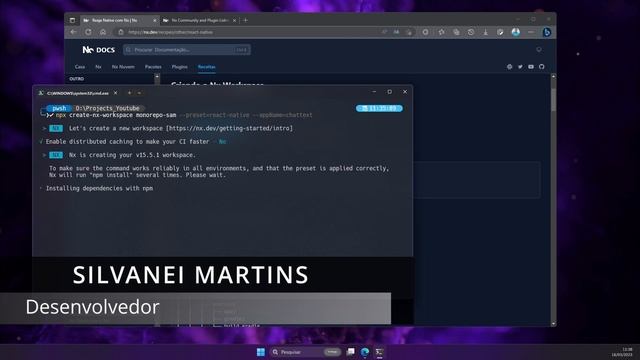
Task: Open Edge settings ellipsis menu
Action: pos(531,32)
